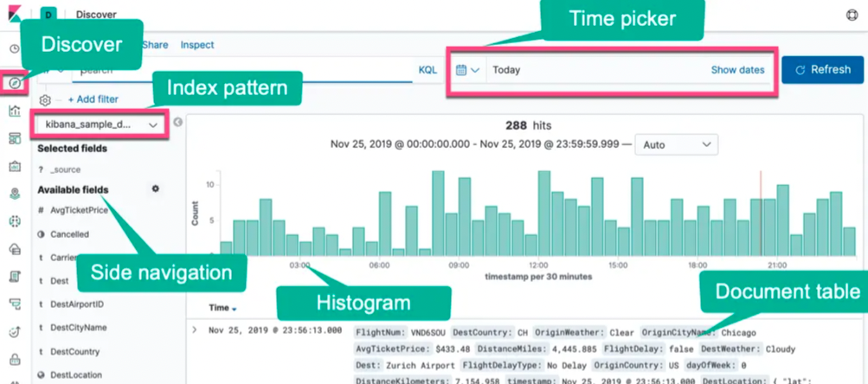The height and width of the screenshot is (384, 868).
Task: Click the Time column header
Action: point(219,308)
